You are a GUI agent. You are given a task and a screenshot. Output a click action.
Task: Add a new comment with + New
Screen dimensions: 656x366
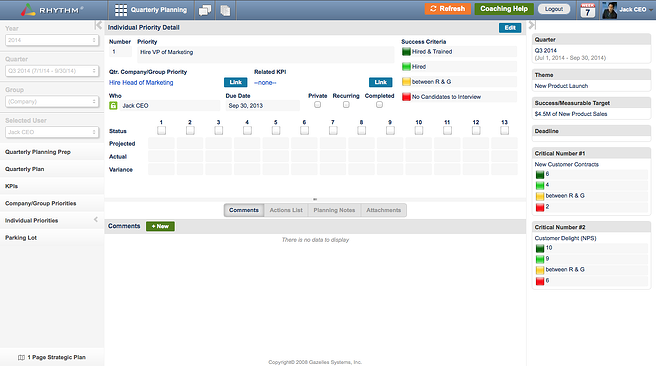click(x=160, y=226)
